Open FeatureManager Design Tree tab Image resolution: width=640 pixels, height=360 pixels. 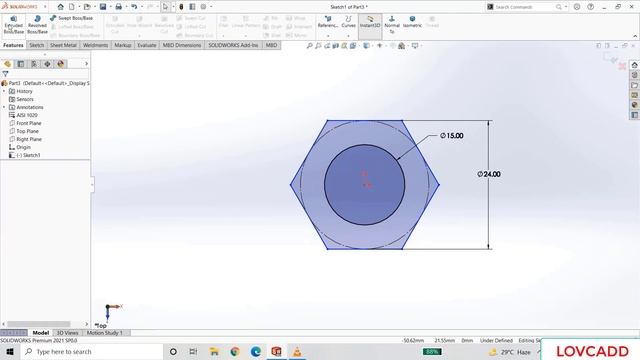[x=7, y=64]
